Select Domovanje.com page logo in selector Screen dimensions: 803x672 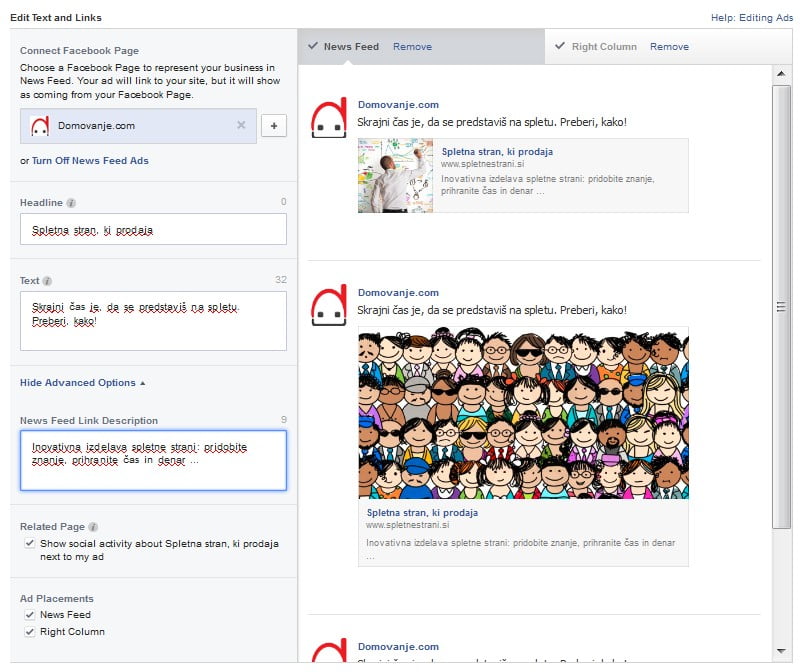coord(40,125)
